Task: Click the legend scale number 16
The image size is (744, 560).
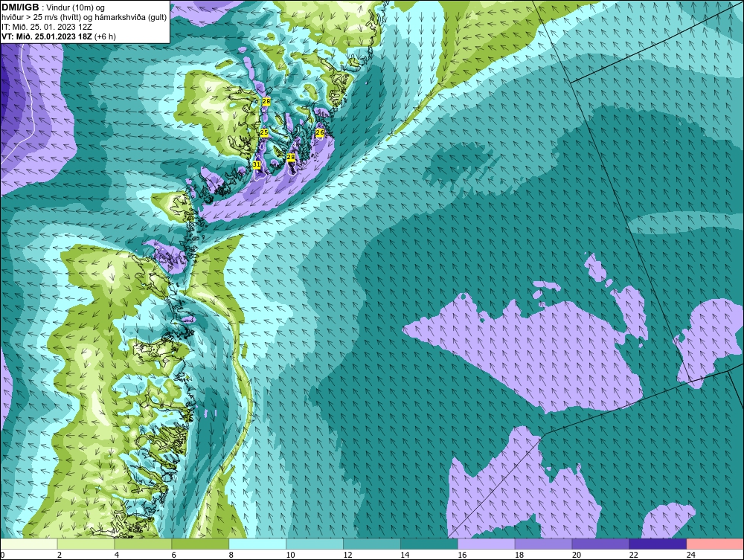Action: [462, 555]
